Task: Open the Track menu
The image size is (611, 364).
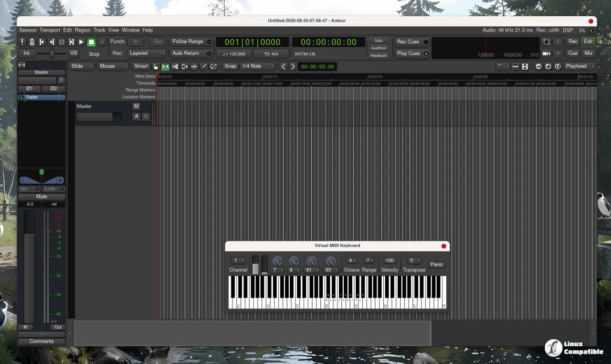Action: point(99,30)
